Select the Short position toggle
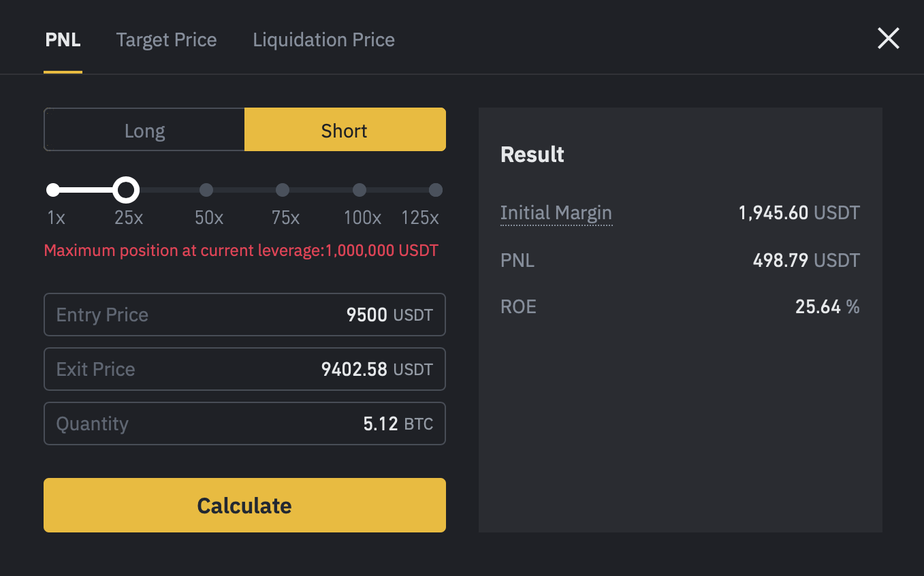The height and width of the screenshot is (576, 924). click(x=345, y=130)
